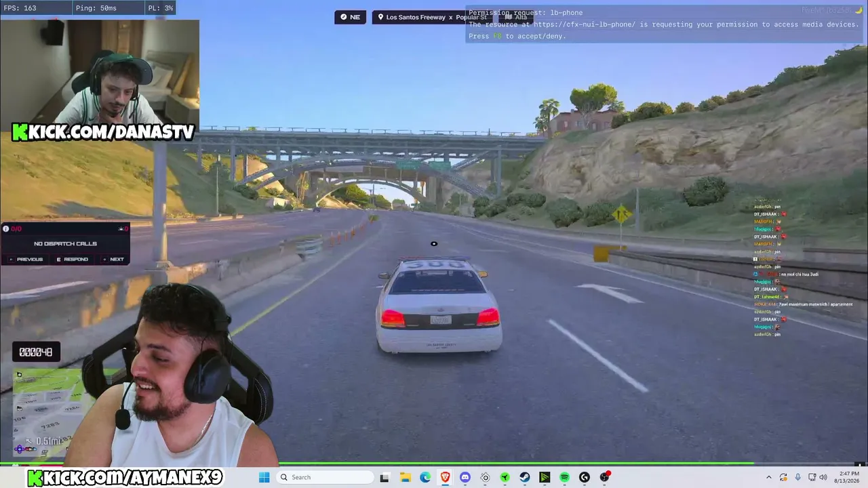Viewport: 868px width, 488px height.
Task: Click the cfx-nui-lb-phone permission URL line
Action: point(664,24)
